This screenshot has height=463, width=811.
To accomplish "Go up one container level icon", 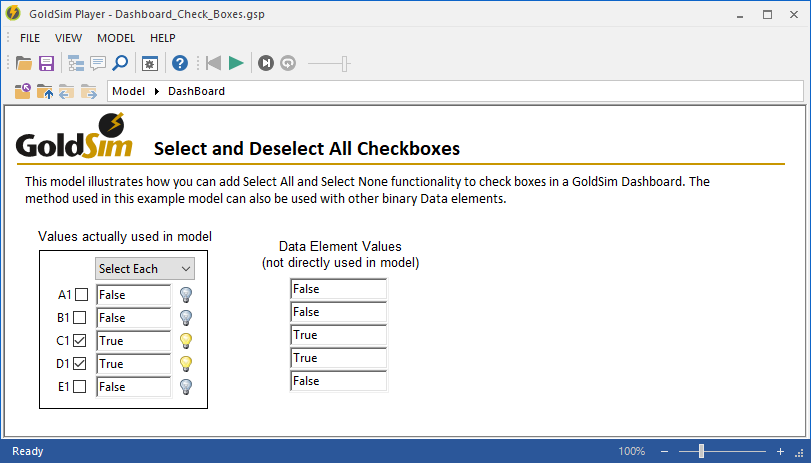I will [x=45, y=92].
